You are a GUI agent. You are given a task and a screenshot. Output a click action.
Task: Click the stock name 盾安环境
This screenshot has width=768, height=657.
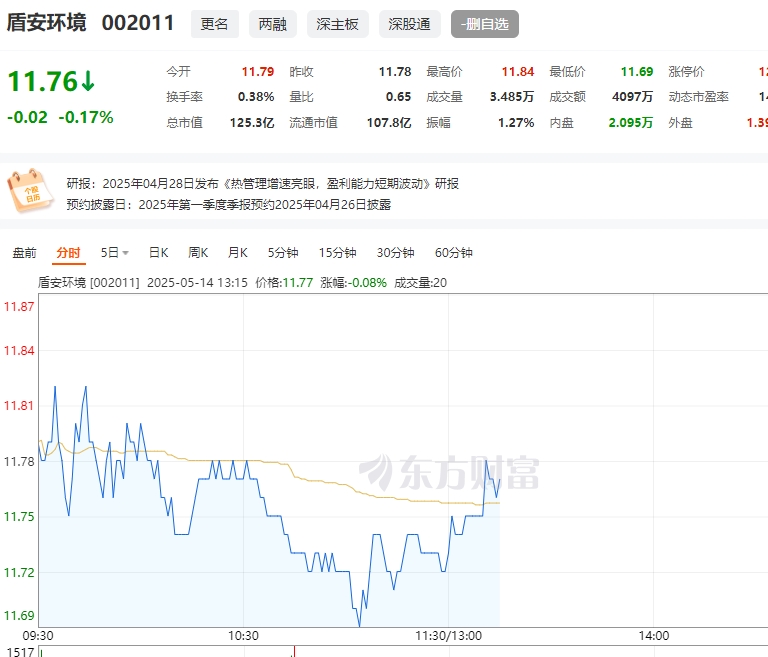click(x=47, y=23)
